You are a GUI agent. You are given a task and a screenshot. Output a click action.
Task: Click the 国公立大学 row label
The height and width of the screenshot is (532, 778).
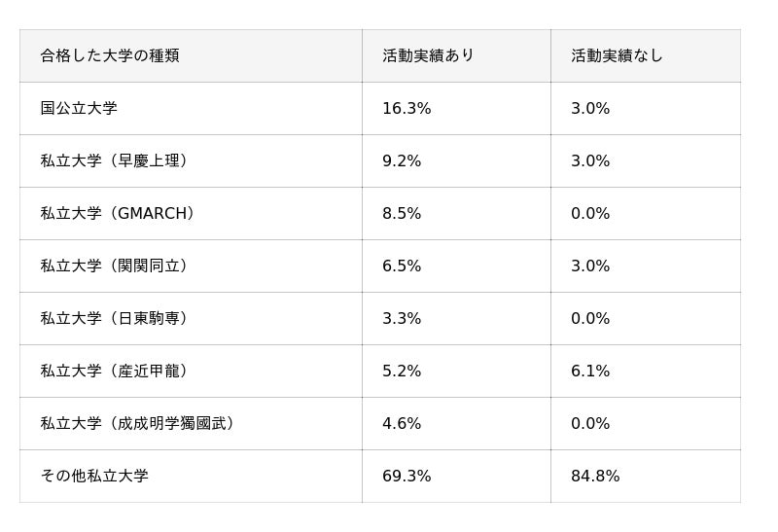pyautogui.click(x=79, y=108)
